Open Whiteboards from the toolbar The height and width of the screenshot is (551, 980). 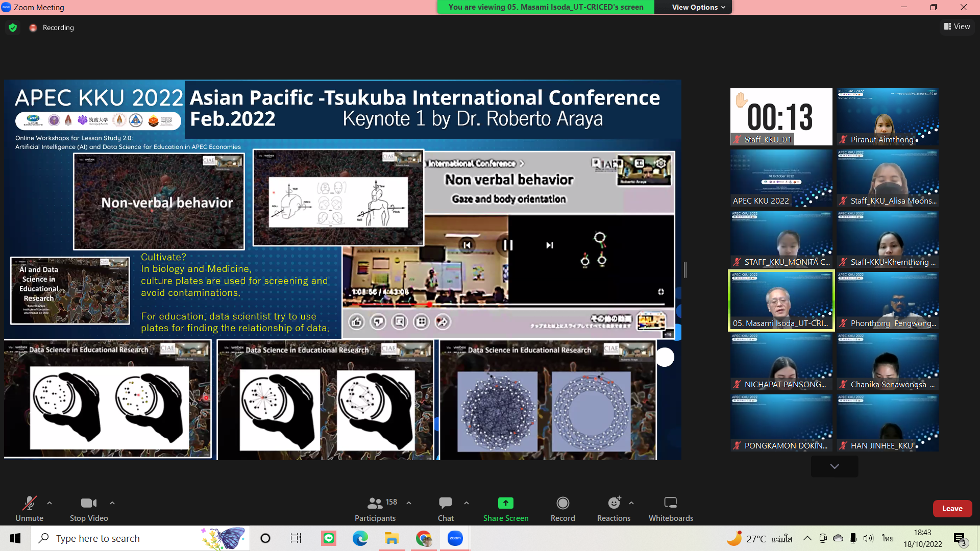point(670,504)
